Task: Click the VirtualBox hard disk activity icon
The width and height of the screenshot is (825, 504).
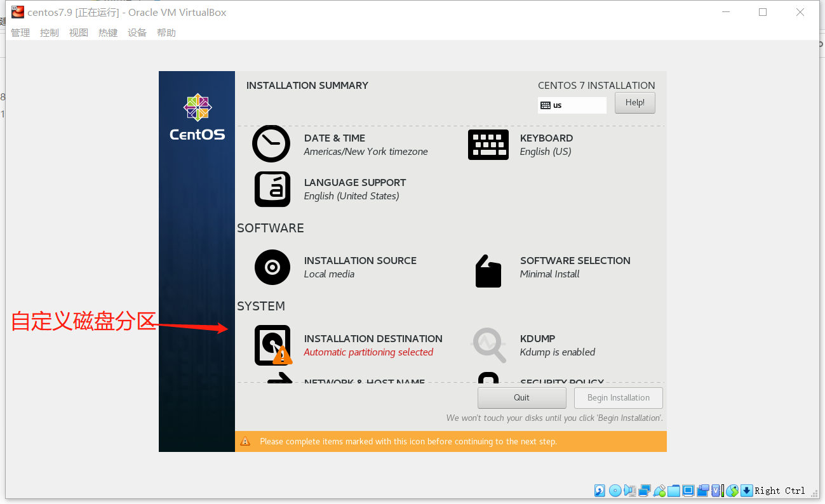Action: coord(600,491)
